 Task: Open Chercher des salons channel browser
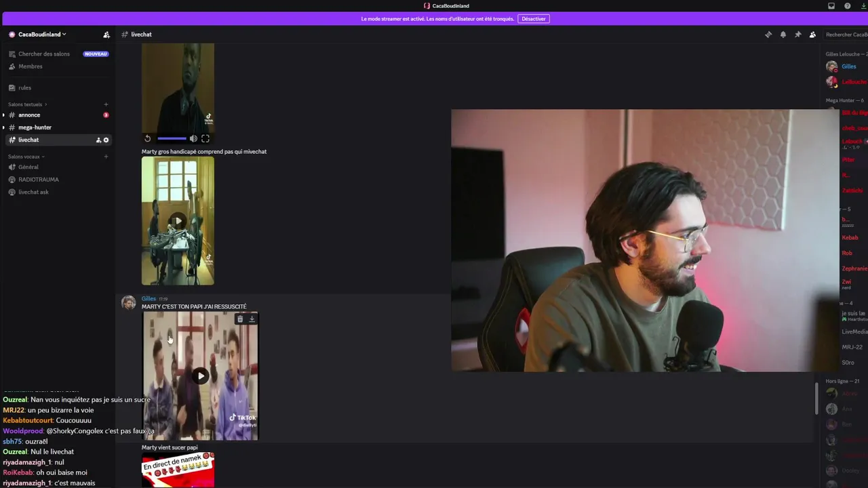click(44, 54)
